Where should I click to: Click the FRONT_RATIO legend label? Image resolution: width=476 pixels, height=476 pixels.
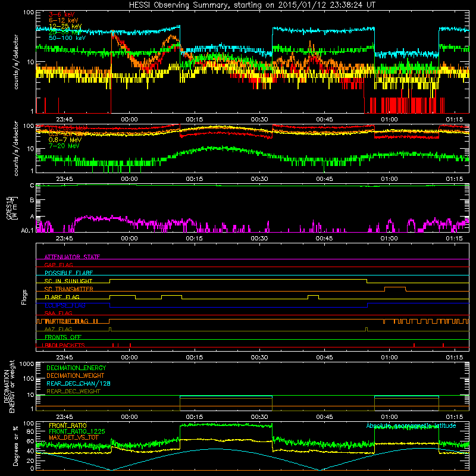(x=68, y=425)
